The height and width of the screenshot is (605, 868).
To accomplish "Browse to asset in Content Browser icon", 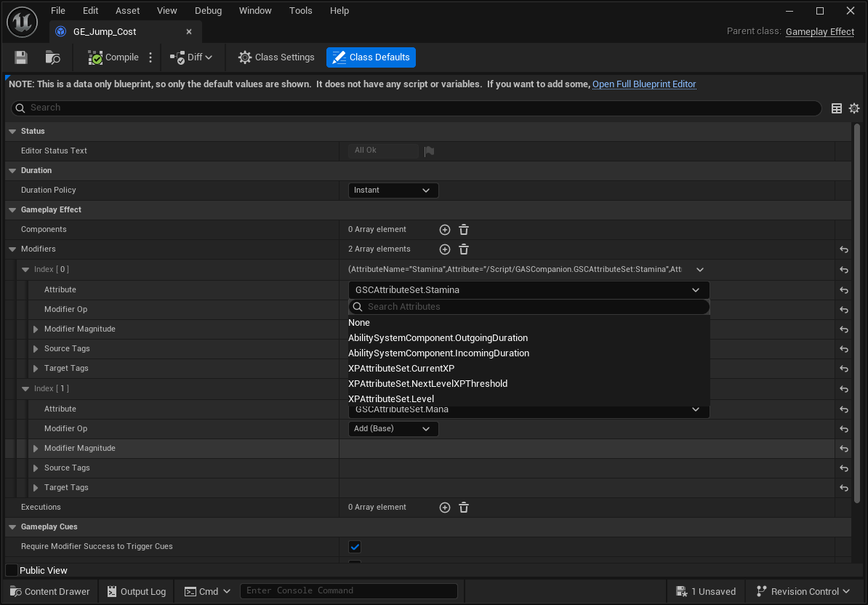I will [52, 57].
